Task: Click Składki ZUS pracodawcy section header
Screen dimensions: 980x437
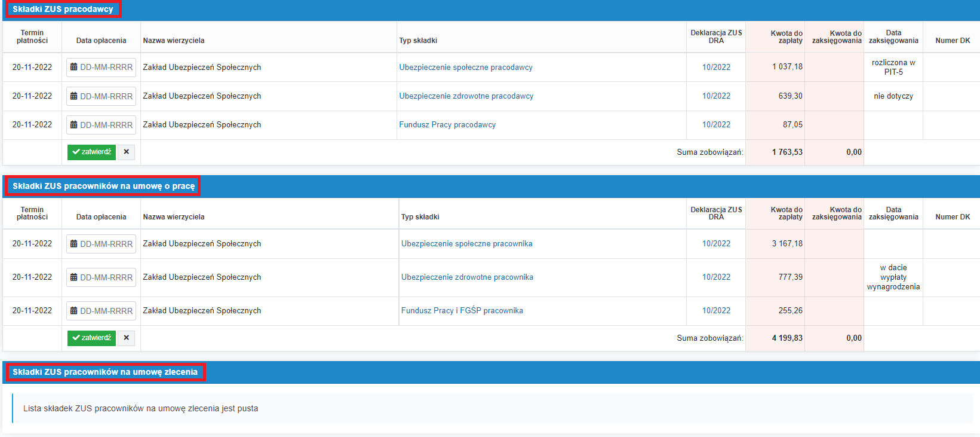Action: click(x=63, y=9)
